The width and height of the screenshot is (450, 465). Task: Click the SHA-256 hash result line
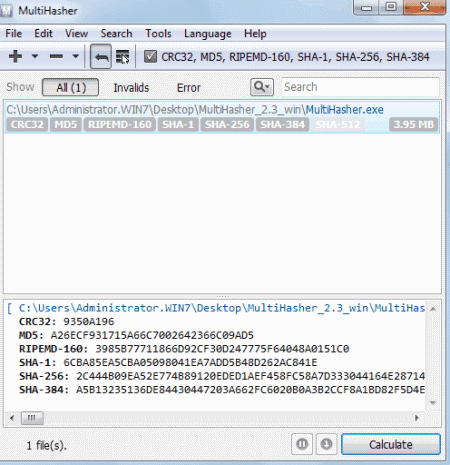click(222, 376)
